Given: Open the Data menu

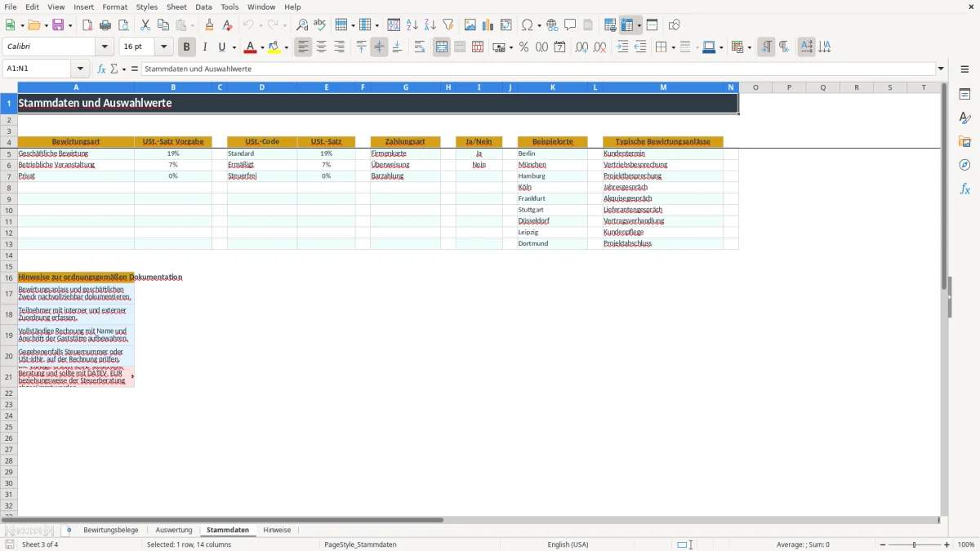Looking at the screenshot, I should (x=203, y=7).
